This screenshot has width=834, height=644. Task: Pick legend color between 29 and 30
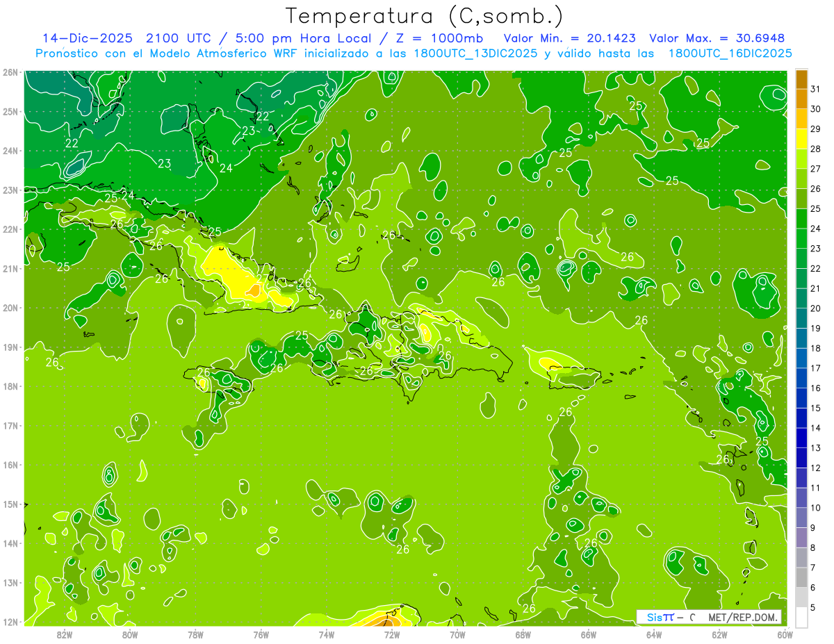coord(801,119)
